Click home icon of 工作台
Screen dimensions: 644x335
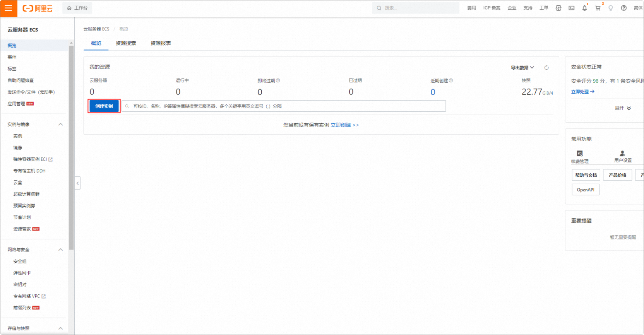(x=69, y=8)
